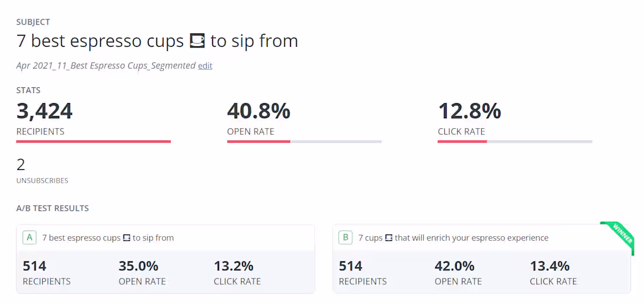The image size is (644, 303).
Task: Click variant A's 35.0% open rate
Action: click(x=138, y=266)
